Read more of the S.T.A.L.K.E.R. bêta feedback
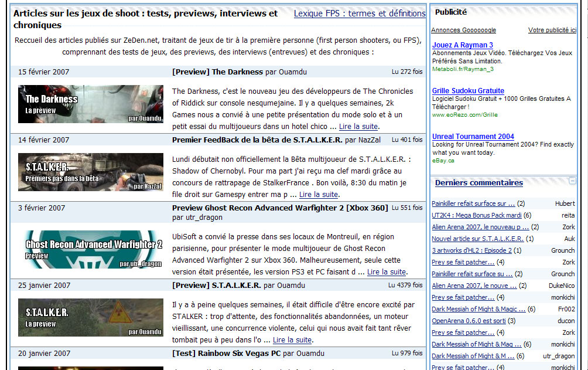Screen dimensions: 588x370 [319, 195]
